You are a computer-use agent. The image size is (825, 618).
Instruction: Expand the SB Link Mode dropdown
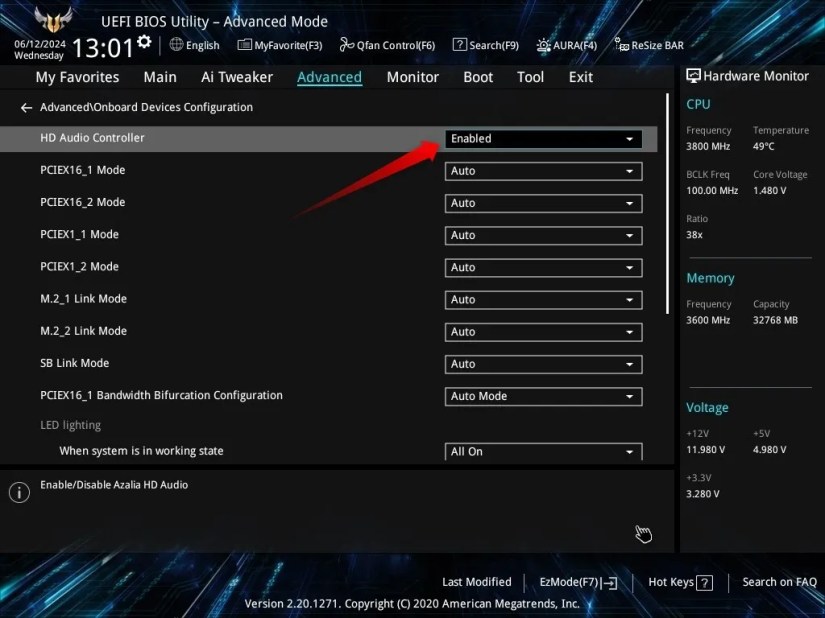pyautogui.click(x=544, y=364)
